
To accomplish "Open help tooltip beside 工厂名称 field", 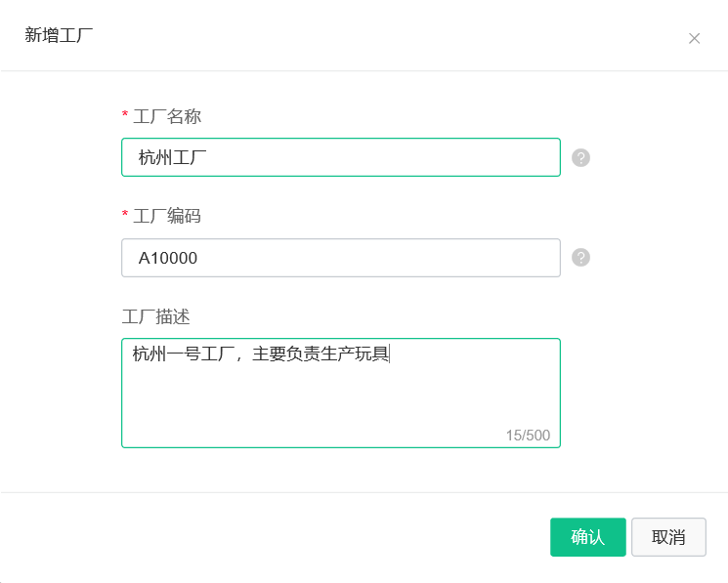I will (580, 157).
